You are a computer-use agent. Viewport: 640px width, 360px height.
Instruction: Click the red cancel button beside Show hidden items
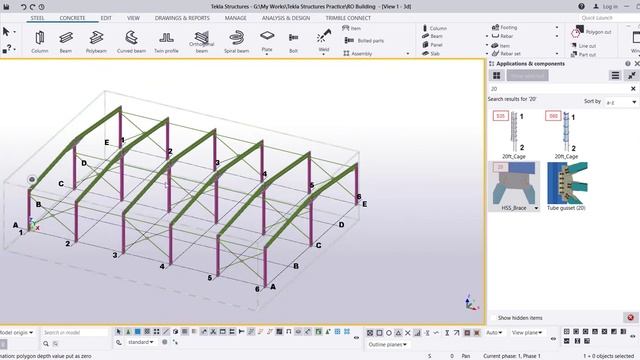tap(630, 318)
